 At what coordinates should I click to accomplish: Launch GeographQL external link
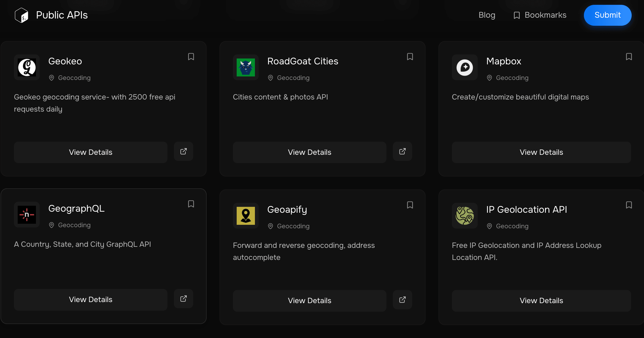click(184, 299)
